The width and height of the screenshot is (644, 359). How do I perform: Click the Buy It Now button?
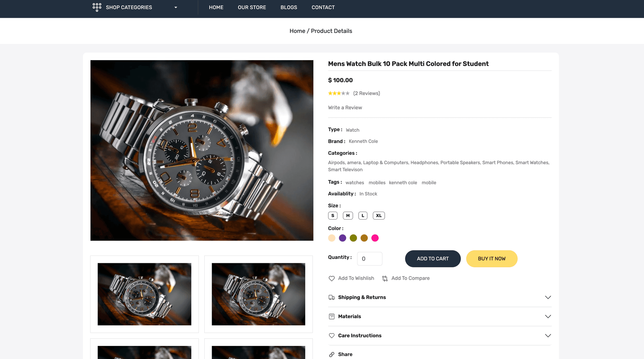click(492, 259)
